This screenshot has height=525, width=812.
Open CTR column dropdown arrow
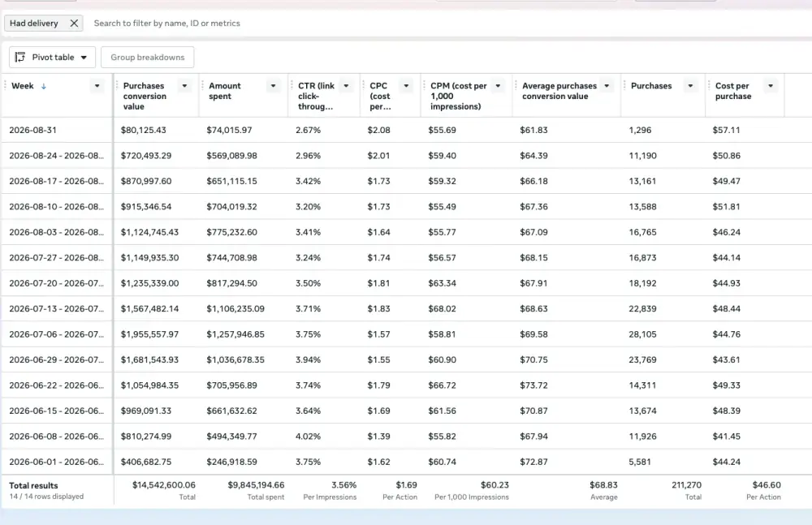click(346, 86)
